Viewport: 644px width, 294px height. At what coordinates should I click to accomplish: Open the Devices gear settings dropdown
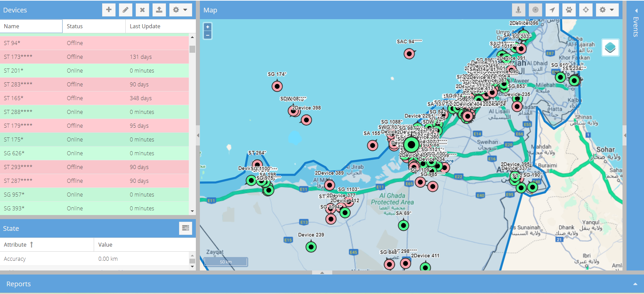coord(180,10)
